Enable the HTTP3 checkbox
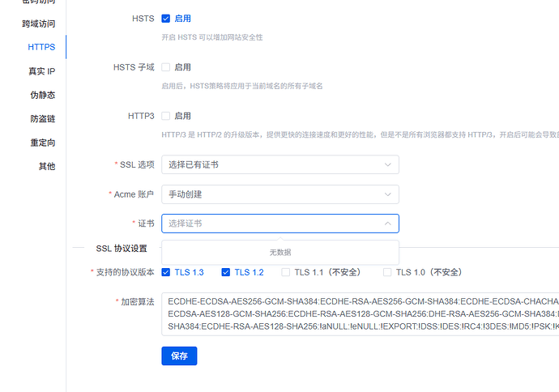 (x=166, y=116)
